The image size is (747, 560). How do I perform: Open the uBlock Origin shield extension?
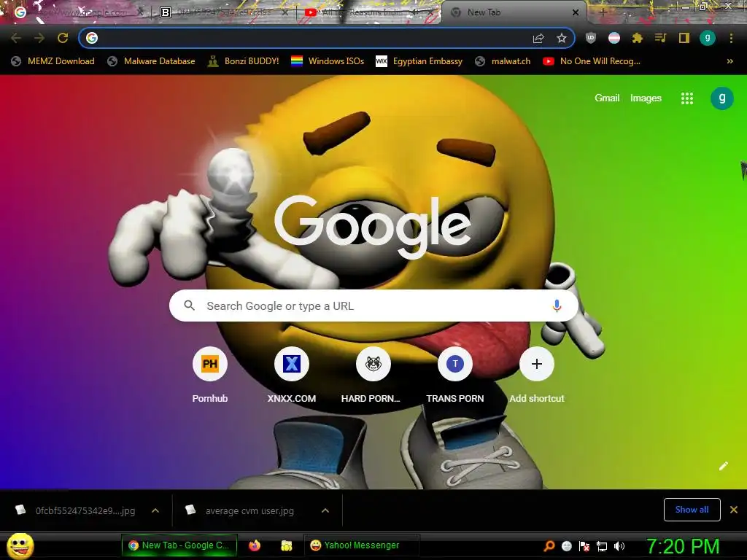coord(591,38)
